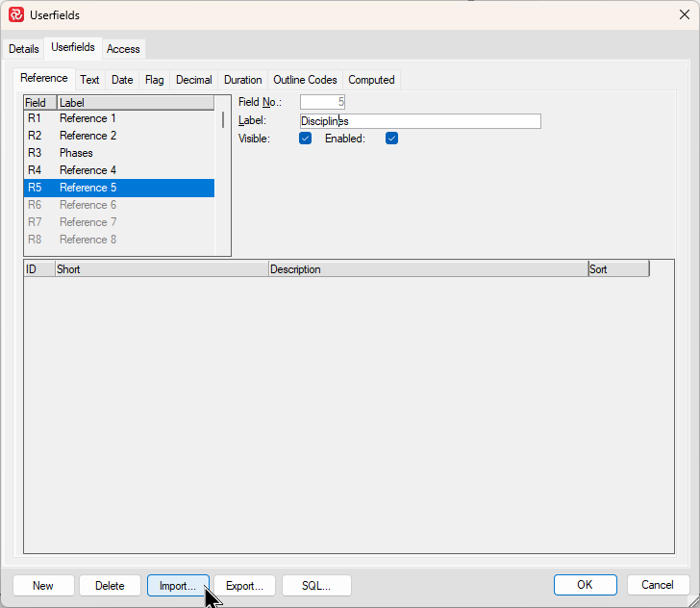Image resolution: width=700 pixels, height=608 pixels.
Task: Switch to the Details tab
Action: click(24, 49)
